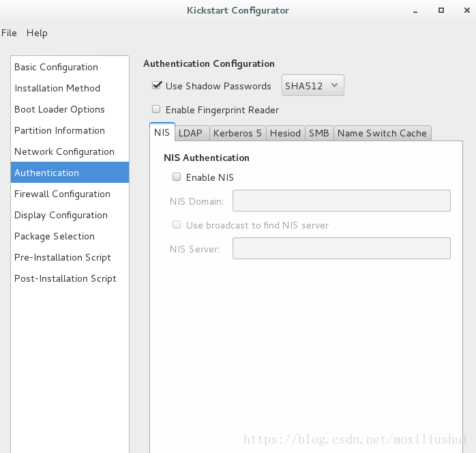Check the Enable NIS checkbox
This screenshot has height=453, width=476.
pos(177,177)
